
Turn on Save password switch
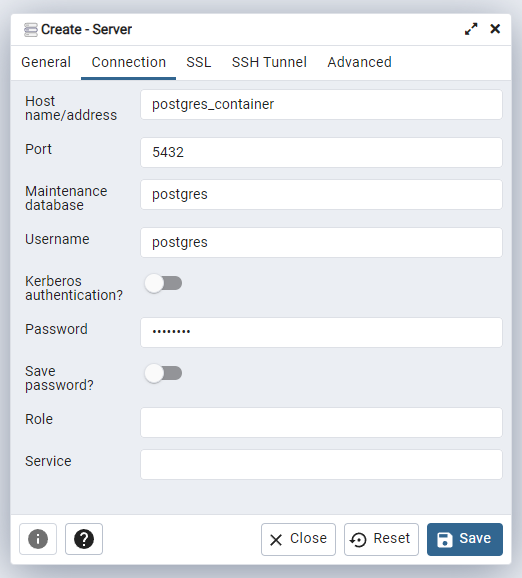163,373
